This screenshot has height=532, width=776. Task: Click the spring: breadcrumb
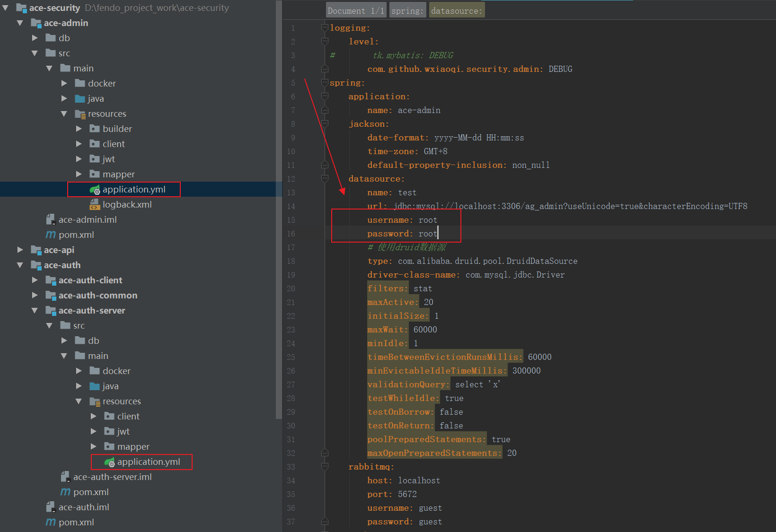407,10
